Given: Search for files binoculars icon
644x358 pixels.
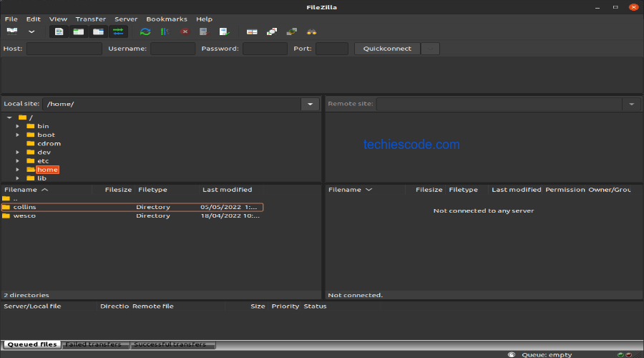Looking at the screenshot, I should click(312, 32).
